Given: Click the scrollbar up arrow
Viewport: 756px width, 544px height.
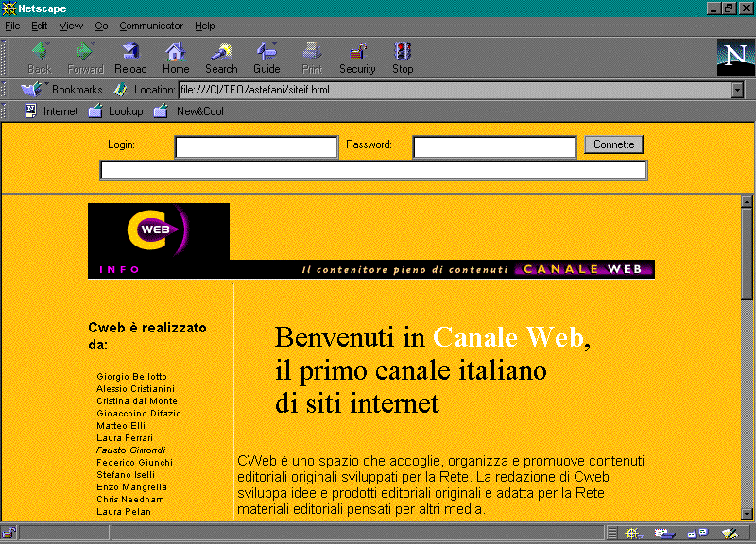Looking at the screenshot, I should click(747, 201).
